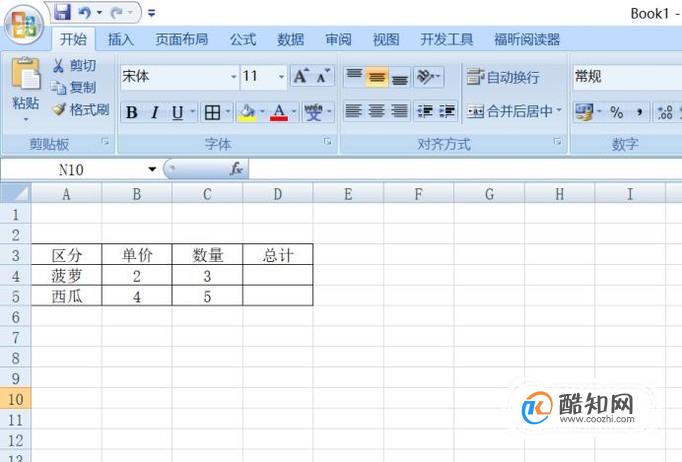Apply yellow fill color
The image size is (682, 462).
(x=247, y=112)
